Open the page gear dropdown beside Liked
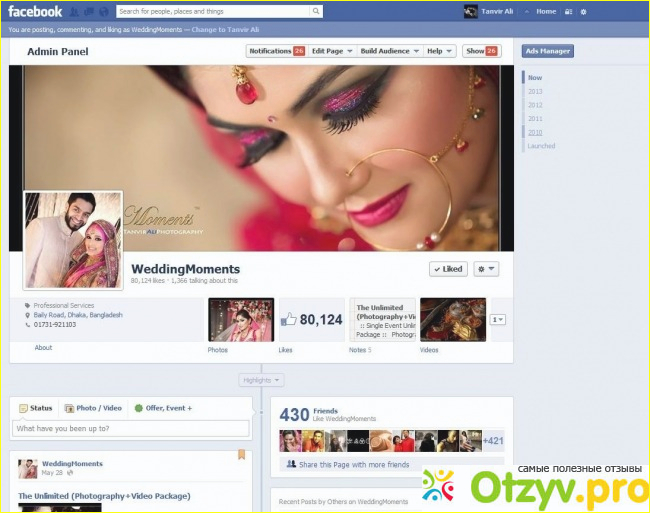650x513 pixels. [485, 269]
